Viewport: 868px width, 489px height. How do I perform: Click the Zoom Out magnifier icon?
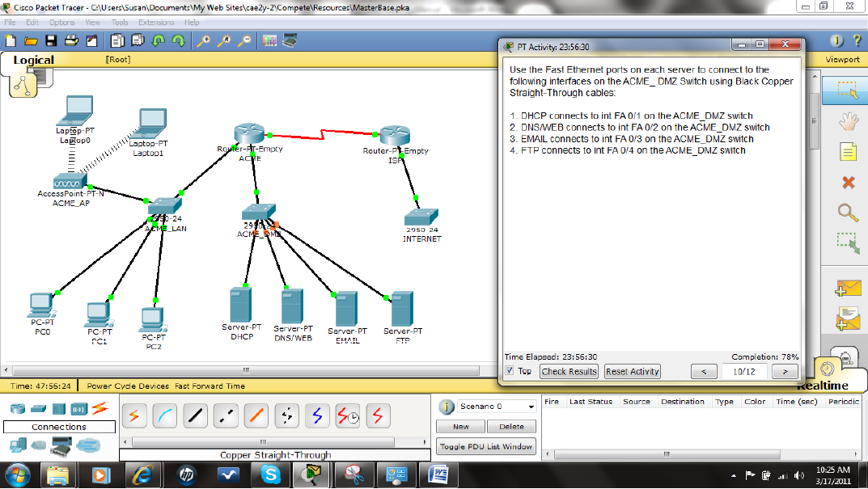click(x=244, y=40)
